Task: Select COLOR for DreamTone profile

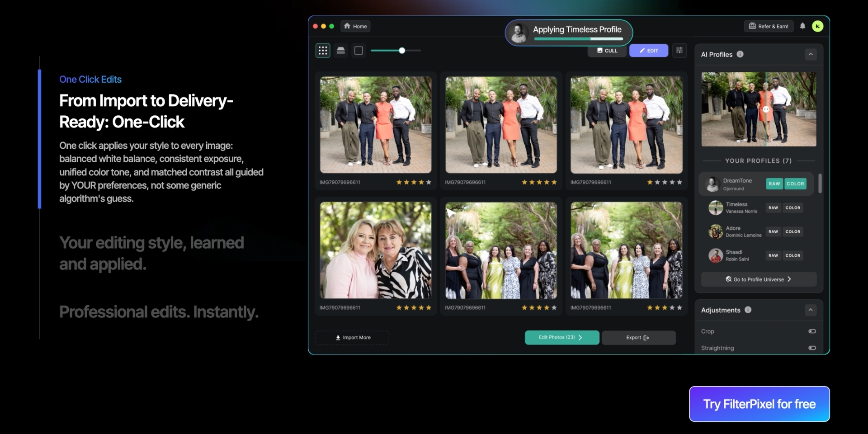Action: point(795,184)
